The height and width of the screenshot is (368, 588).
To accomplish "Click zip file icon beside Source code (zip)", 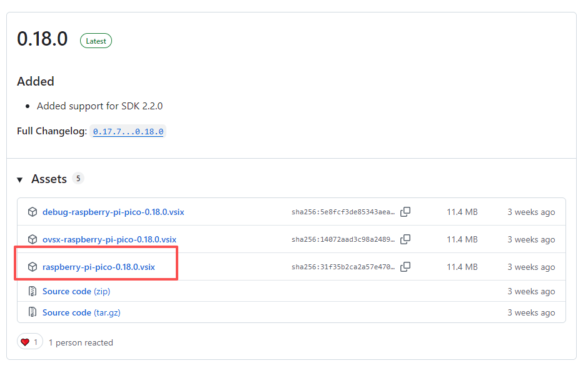I will tap(33, 291).
